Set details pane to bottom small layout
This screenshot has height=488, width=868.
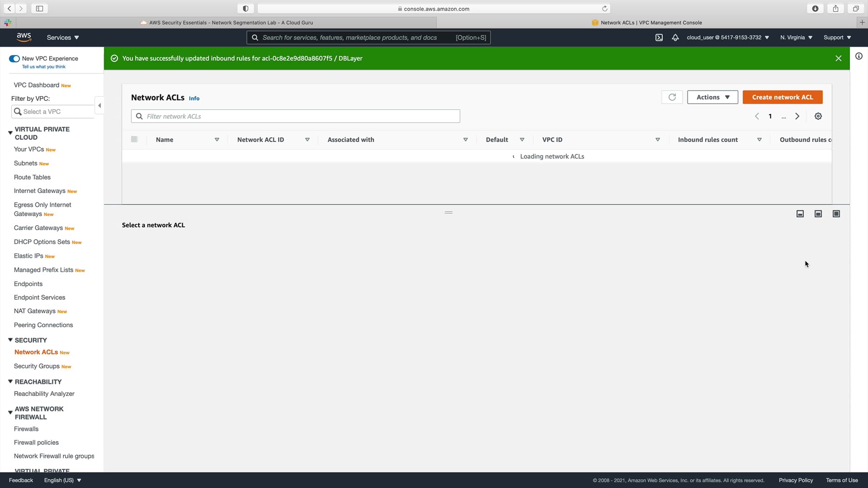800,214
